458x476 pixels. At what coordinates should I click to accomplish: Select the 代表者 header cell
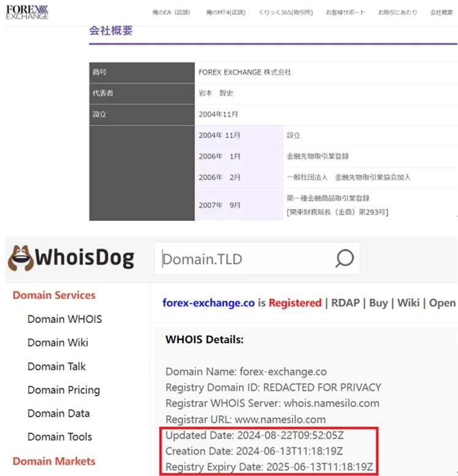click(141, 94)
